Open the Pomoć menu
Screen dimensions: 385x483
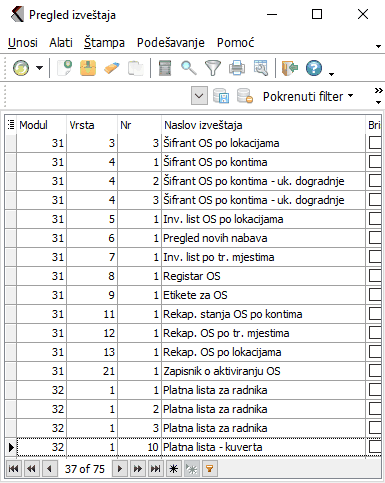[x=235, y=43]
